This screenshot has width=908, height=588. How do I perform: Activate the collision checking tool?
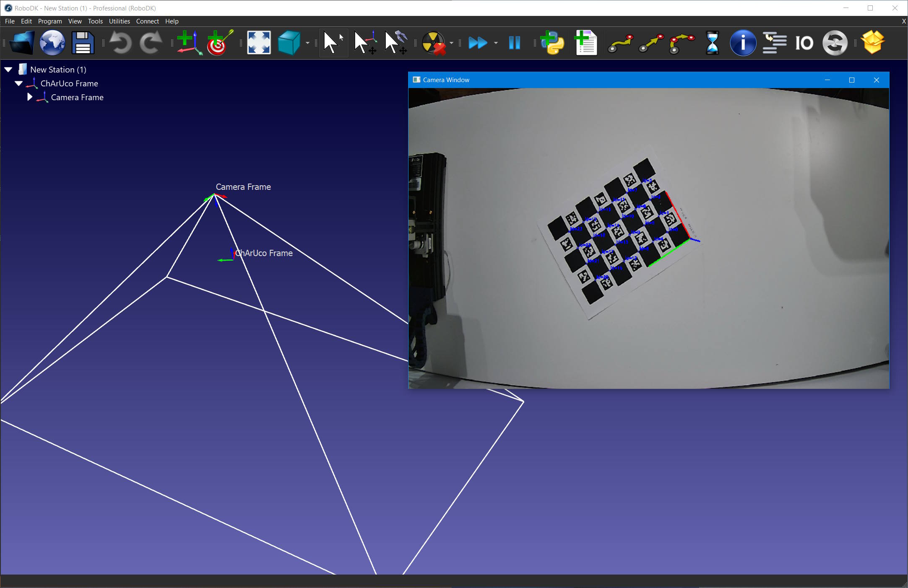coord(434,42)
